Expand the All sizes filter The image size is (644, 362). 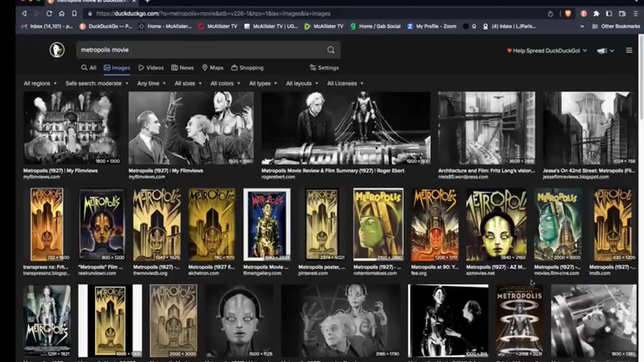(188, 83)
